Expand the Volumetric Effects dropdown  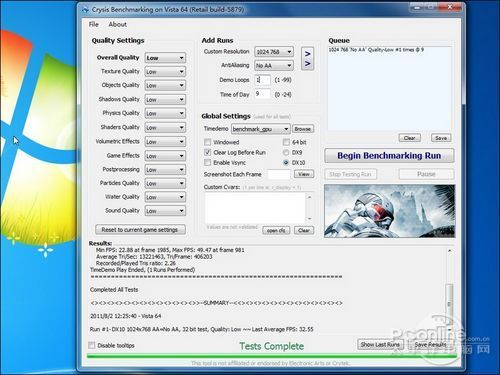coord(165,142)
